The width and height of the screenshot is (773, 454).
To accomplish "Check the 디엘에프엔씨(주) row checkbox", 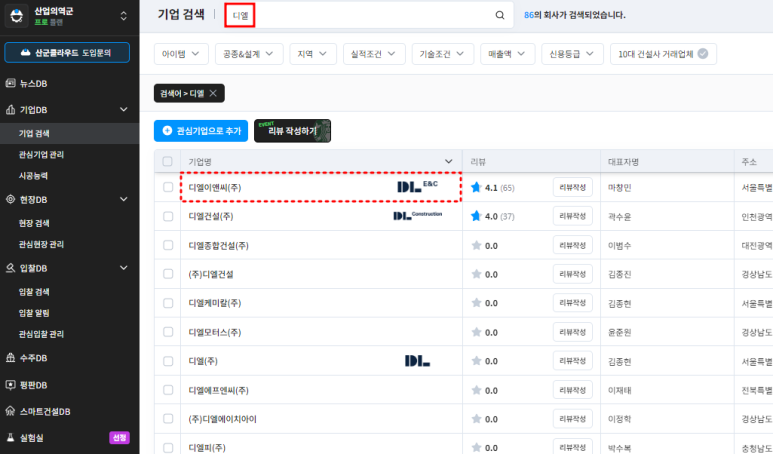I will (168, 390).
